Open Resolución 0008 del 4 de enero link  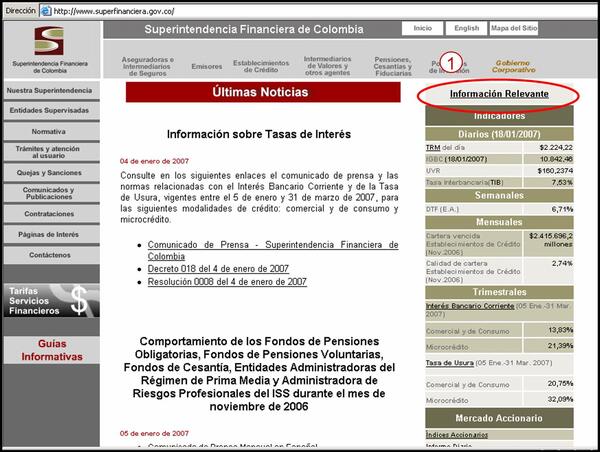tap(226, 283)
